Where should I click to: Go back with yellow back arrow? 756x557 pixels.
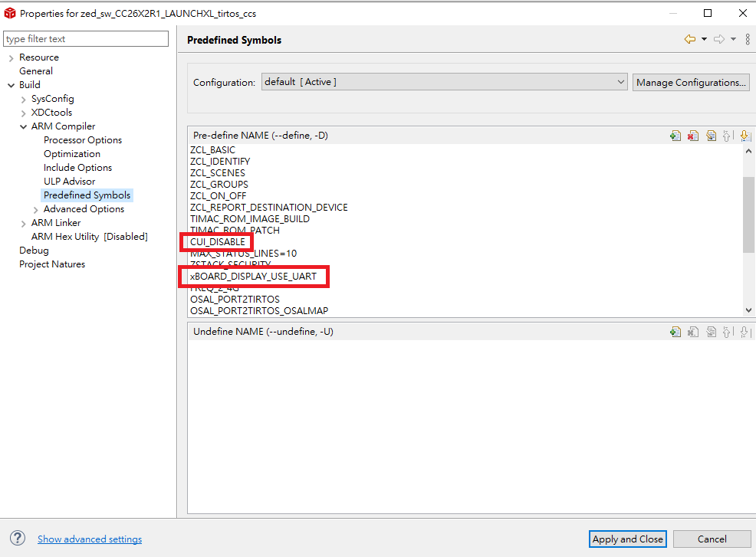point(690,39)
